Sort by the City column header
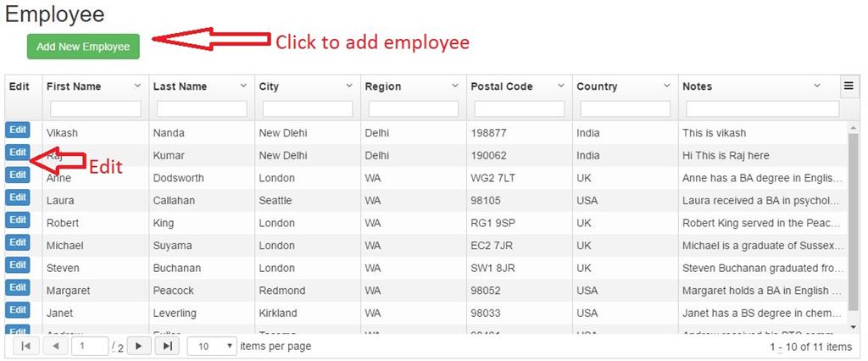 coord(270,86)
